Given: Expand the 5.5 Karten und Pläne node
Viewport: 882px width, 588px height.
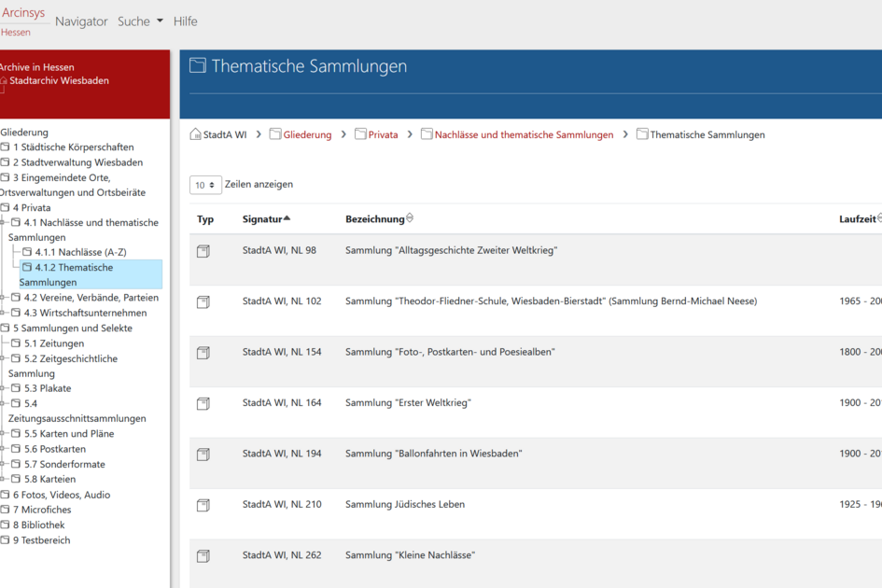Looking at the screenshot, I should pos(3,434).
